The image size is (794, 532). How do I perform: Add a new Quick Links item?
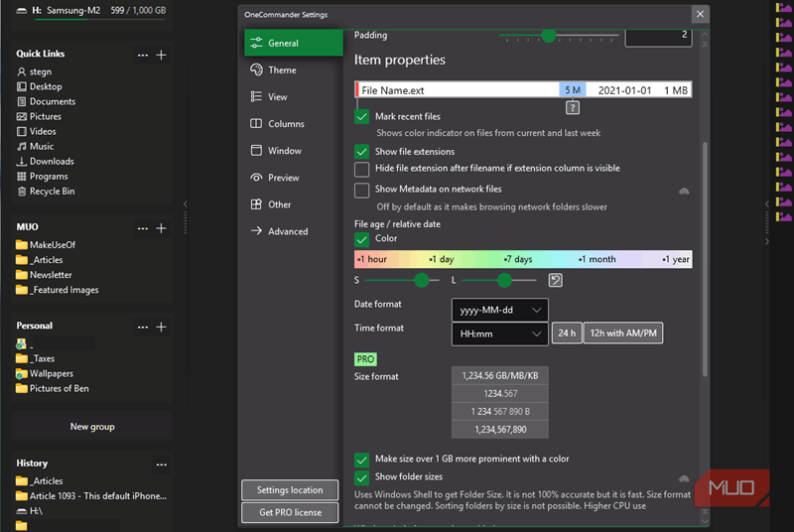point(161,55)
